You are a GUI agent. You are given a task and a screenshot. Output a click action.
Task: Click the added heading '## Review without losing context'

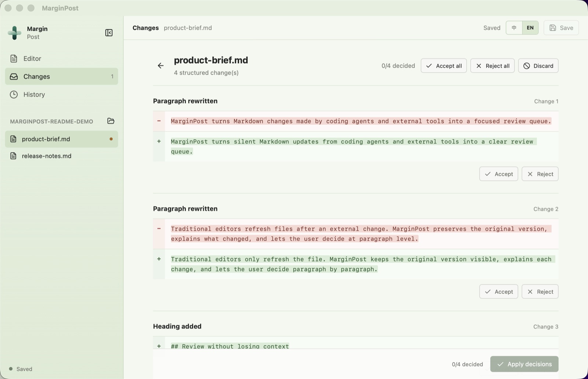[x=230, y=346]
